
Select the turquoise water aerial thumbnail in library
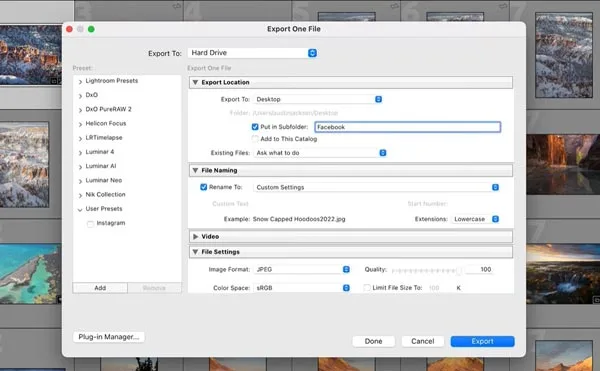(31, 274)
